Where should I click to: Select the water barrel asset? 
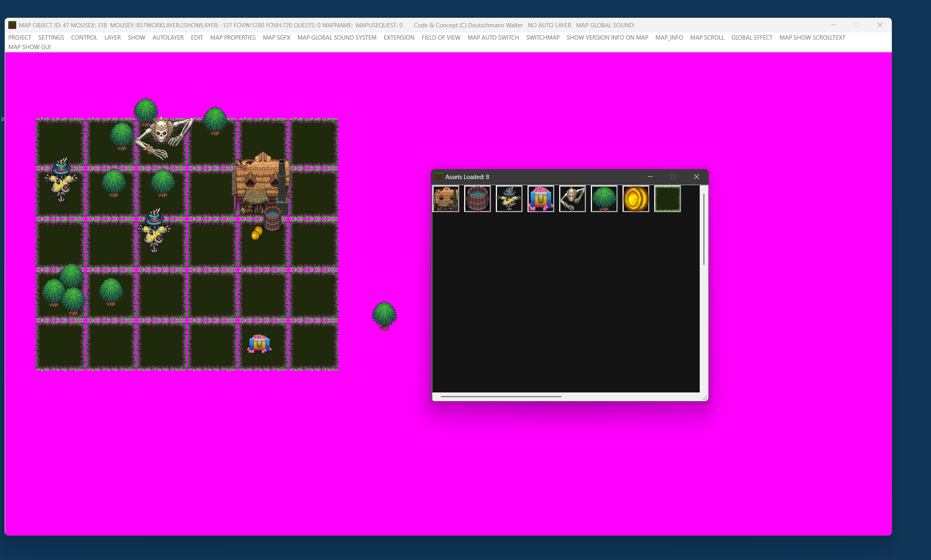click(477, 198)
